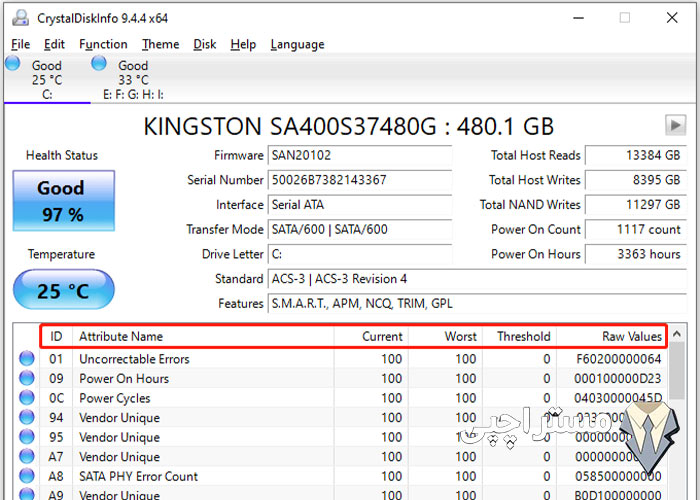Click status icon for row ID 95
Screen dimensions: 700x500
coord(27,437)
